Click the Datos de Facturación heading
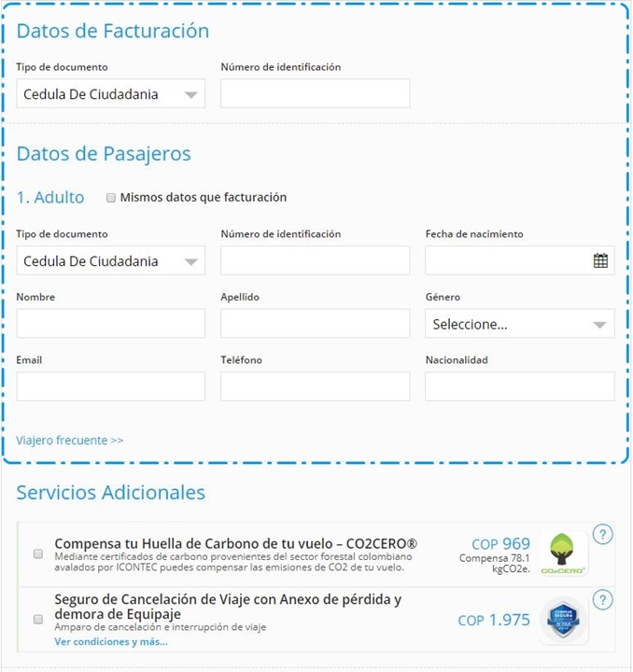This screenshot has width=633, height=672. pos(113,31)
